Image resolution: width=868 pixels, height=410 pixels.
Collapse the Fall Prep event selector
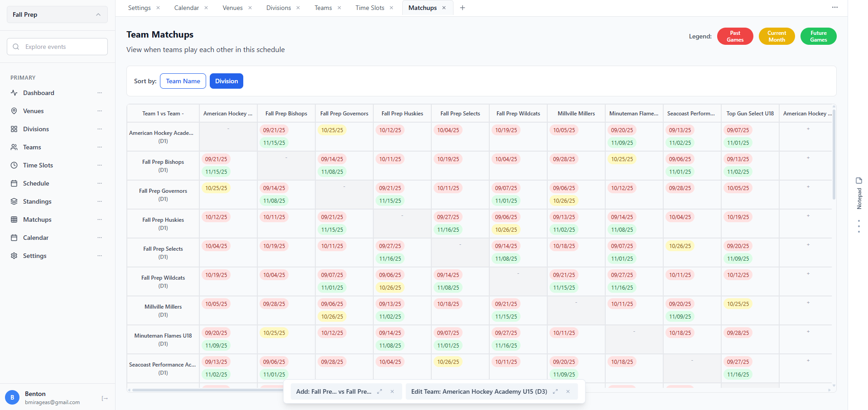(x=99, y=14)
